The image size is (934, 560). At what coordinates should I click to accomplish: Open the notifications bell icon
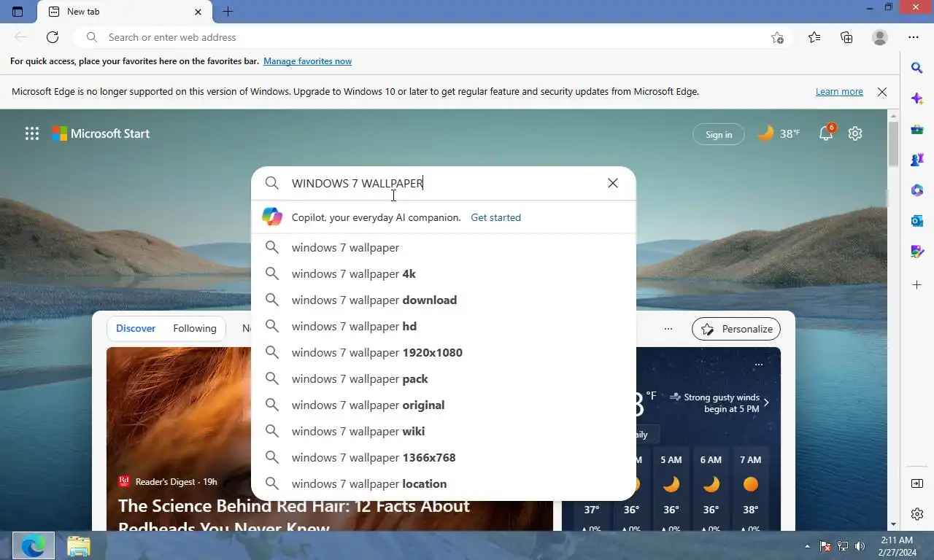click(x=826, y=133)
